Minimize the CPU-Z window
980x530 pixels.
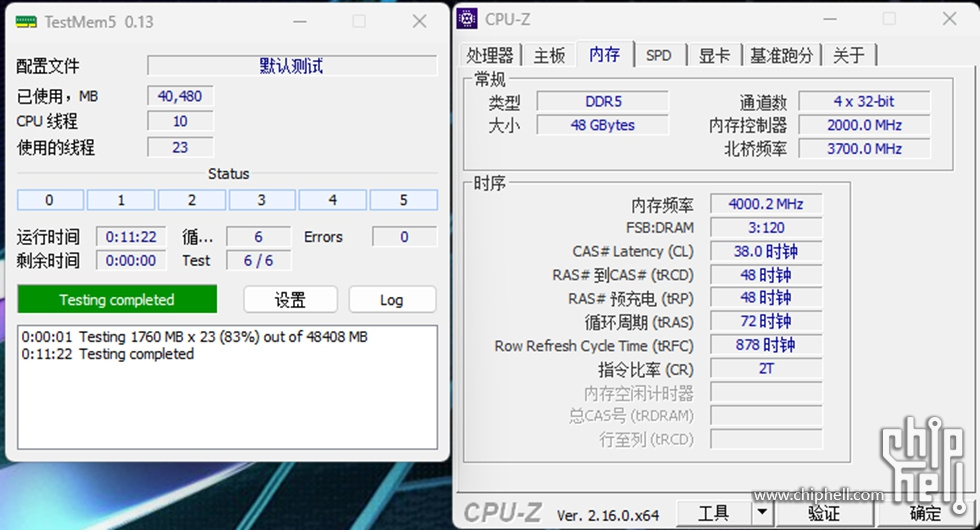point(830,19)
